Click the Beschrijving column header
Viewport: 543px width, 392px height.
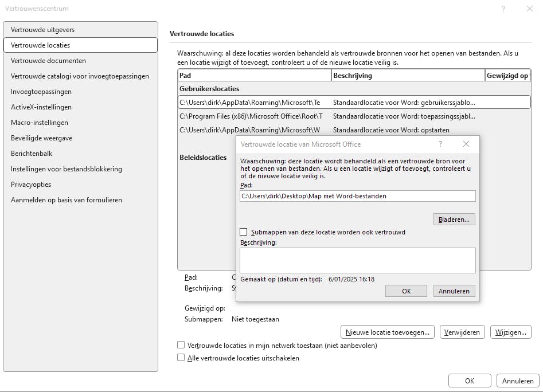pyautogui.click(x=408, y=76)
